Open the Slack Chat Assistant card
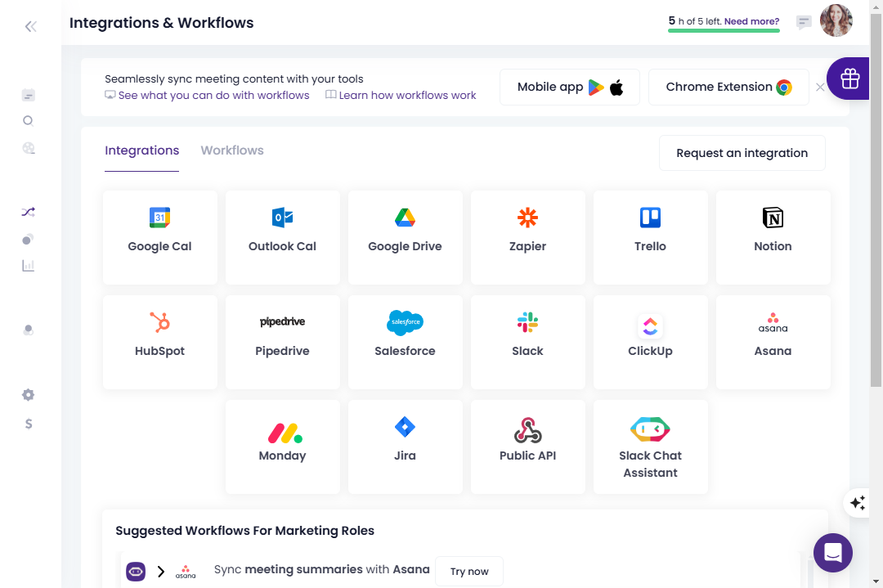The height and width of the screenshot is (588, 883). pyautogui.click(x=651, y=447)
